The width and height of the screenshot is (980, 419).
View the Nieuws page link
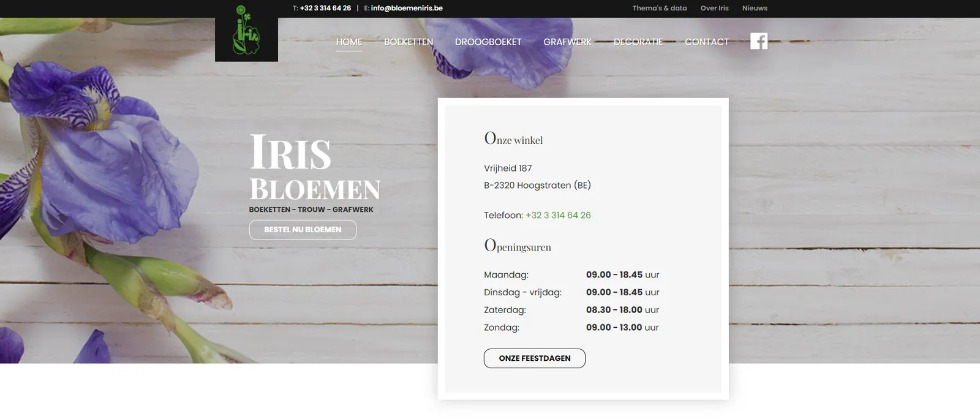(755, 8)
